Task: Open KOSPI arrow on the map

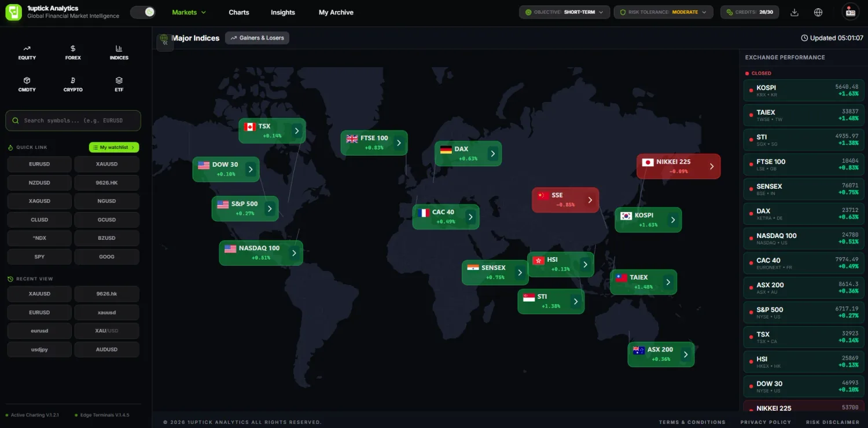Action: click(x=673, y=220)
